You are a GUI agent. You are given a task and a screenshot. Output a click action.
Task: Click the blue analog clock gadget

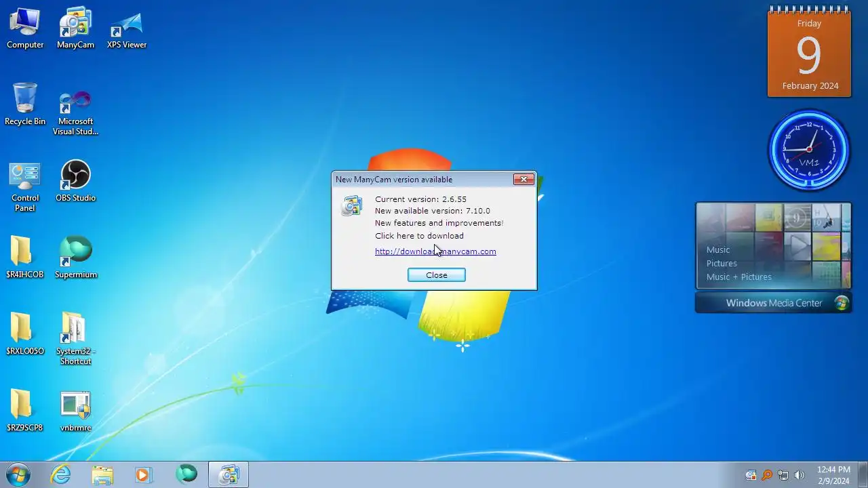[x=808, y=149]
